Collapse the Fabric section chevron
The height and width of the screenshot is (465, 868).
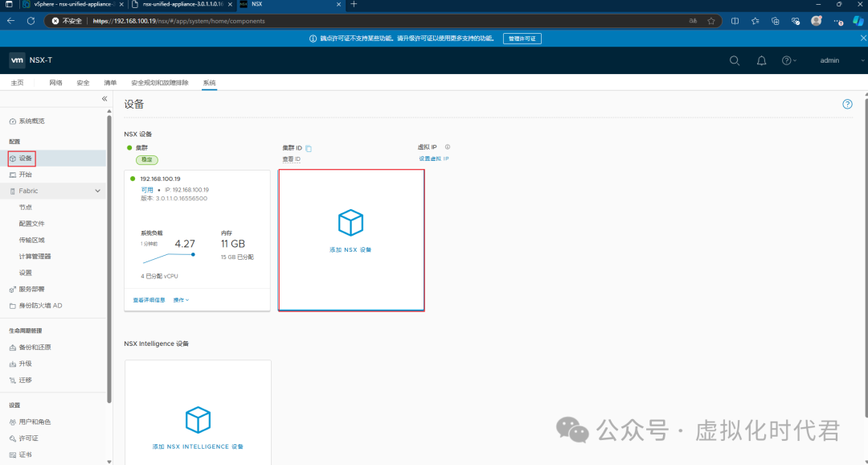(x=98, y=191)
